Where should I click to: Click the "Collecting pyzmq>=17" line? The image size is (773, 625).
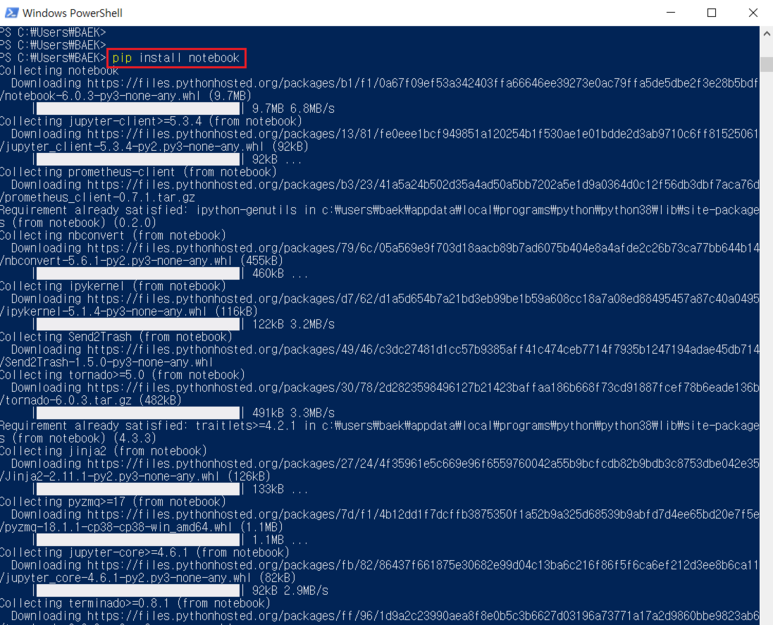113,502
